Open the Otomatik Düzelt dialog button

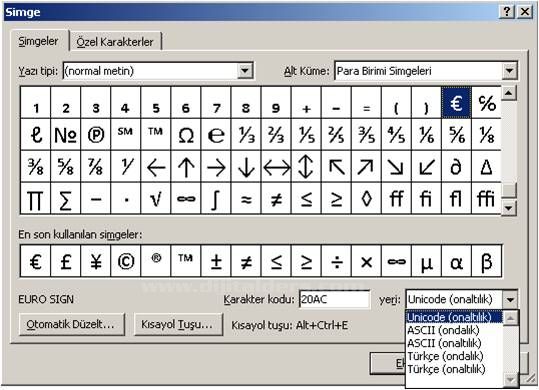71,324
